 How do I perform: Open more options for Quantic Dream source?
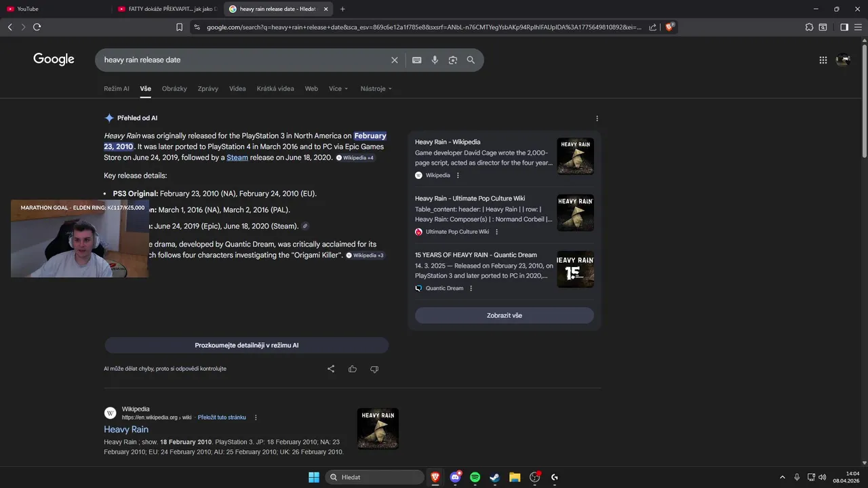tap(471, 288)
